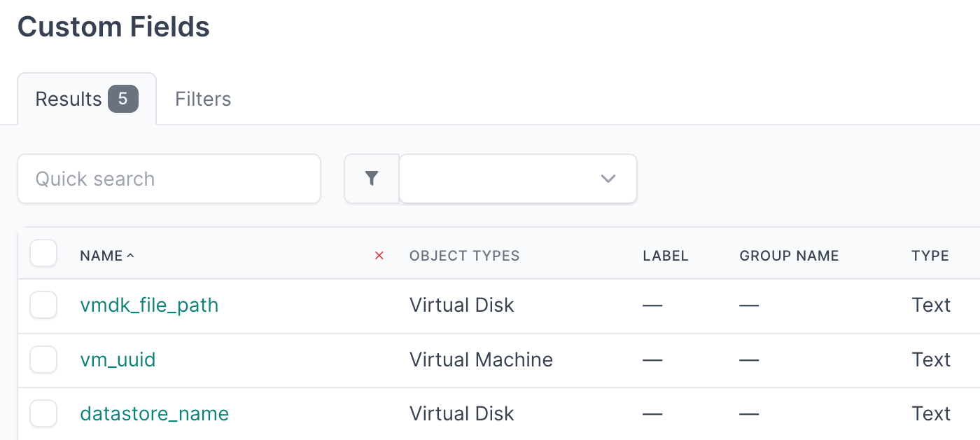Expand the dropdown chevron beside filter icon
The image size is (980, 440).
pos(608,179)
